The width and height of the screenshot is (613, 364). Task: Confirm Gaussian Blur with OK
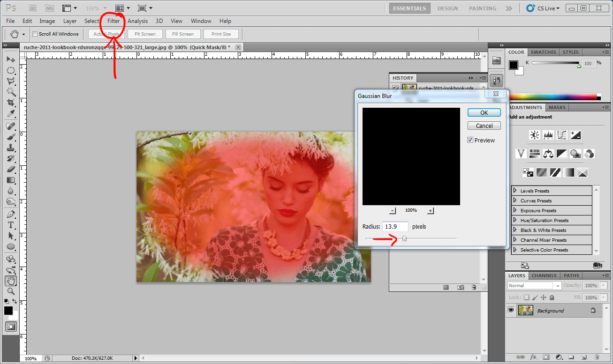484,112
